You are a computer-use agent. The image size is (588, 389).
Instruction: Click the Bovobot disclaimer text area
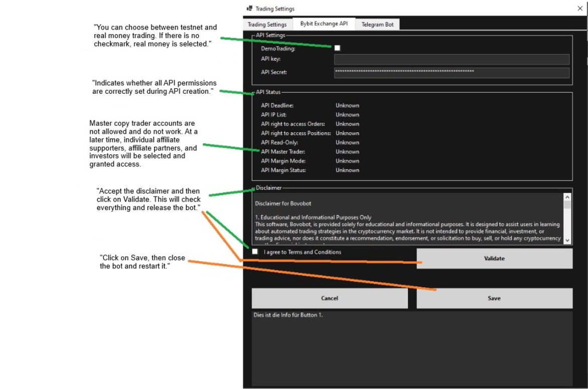click(x=406, y=221)
